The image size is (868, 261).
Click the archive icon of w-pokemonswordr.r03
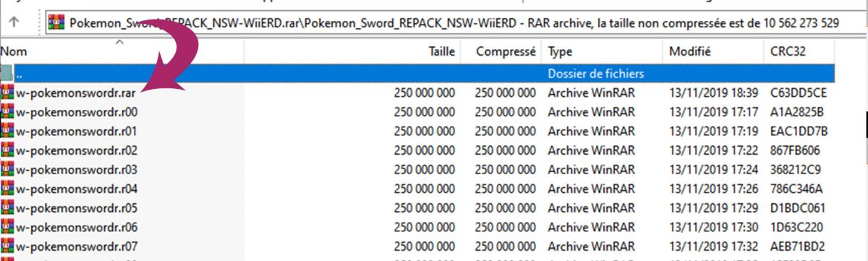click(x=7, y=169)
